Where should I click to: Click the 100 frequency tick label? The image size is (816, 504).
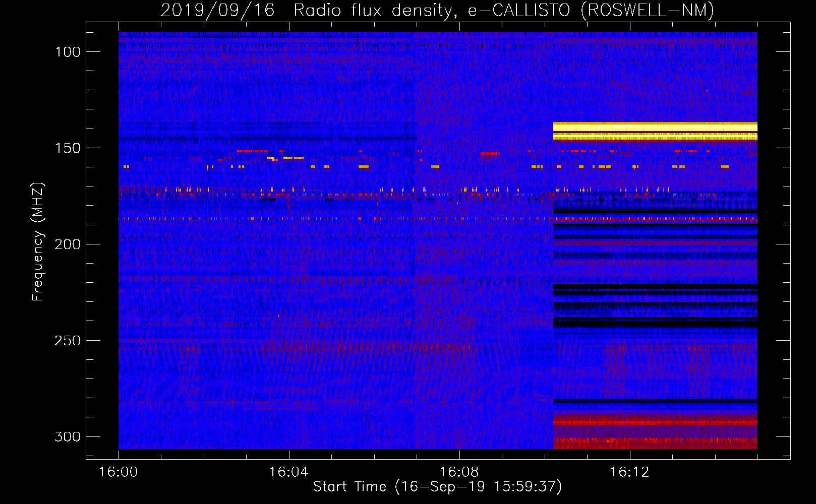tap(68, 52)
